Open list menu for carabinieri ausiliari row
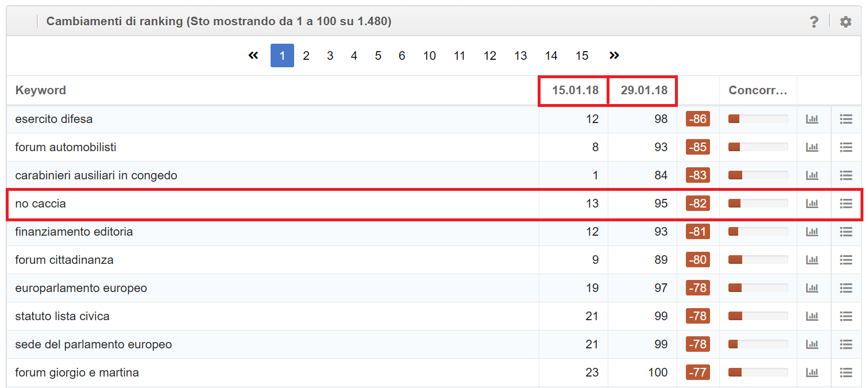The image size is (868, 388). [846, 175]
